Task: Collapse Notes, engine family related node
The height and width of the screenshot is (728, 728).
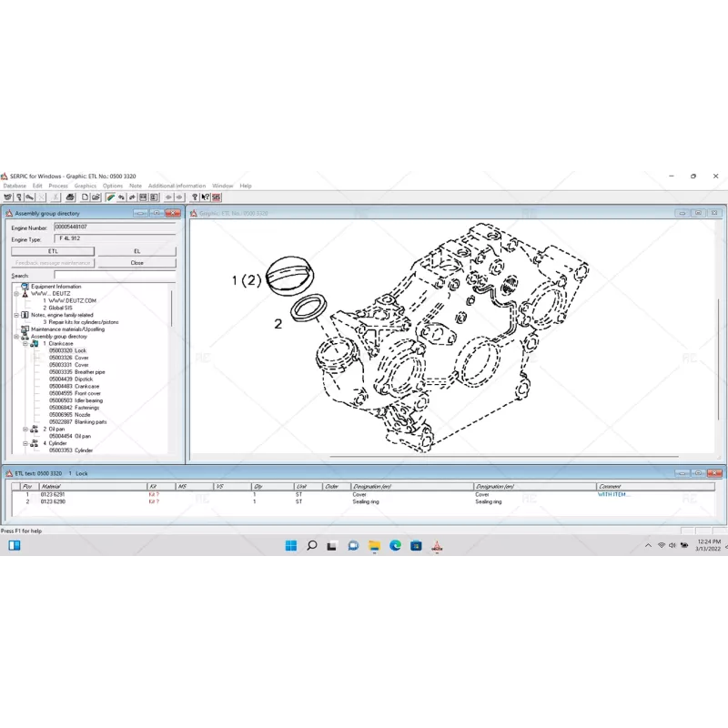Action: pyautogui.click(x=15, y=315)
